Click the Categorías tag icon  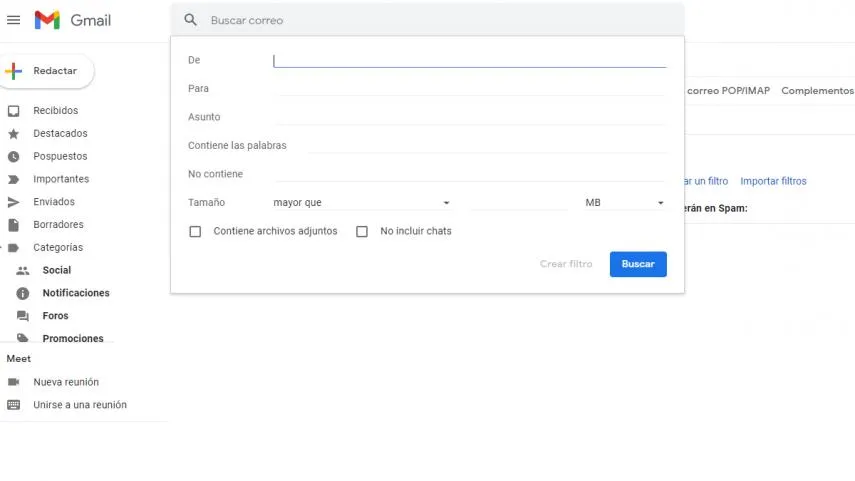coord(14,248)
